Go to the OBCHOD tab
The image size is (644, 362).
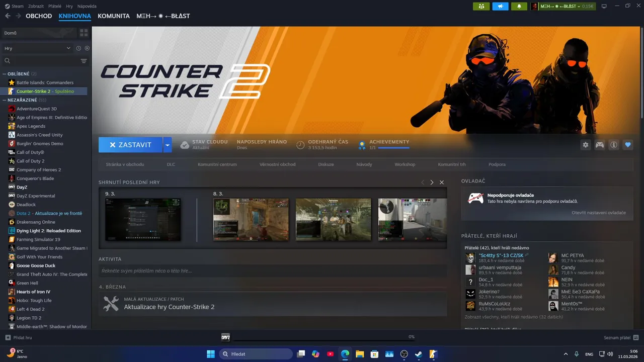(x=39, y=16)
